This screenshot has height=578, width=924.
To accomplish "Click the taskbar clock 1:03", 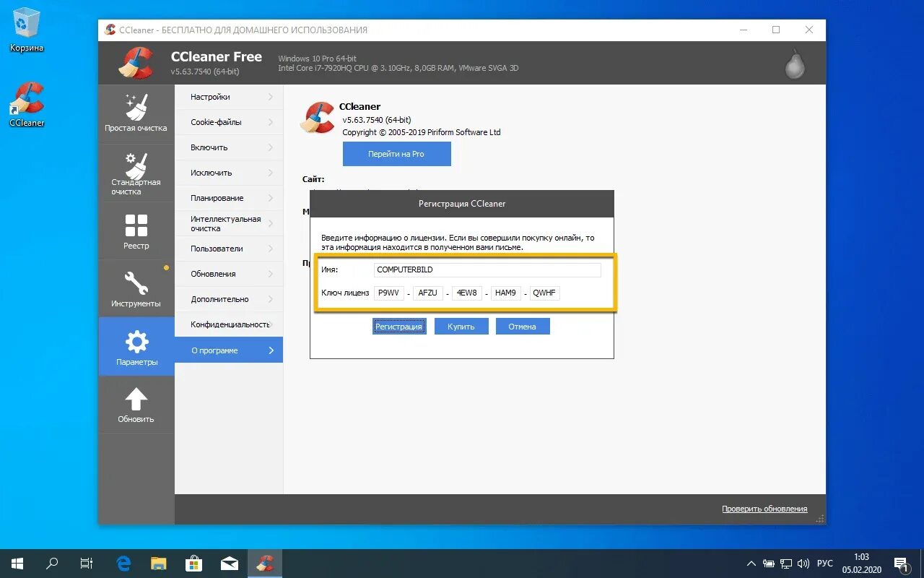I will (861, 557).
